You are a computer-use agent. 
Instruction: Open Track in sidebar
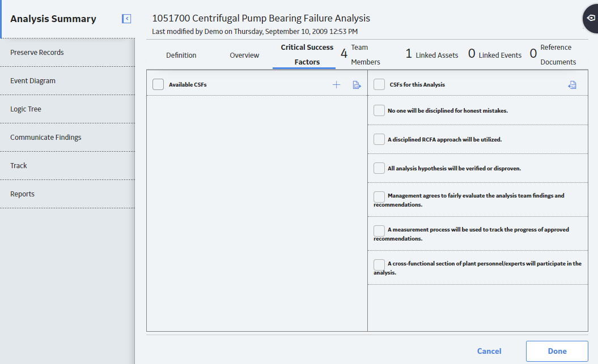(x=67, y=166)
